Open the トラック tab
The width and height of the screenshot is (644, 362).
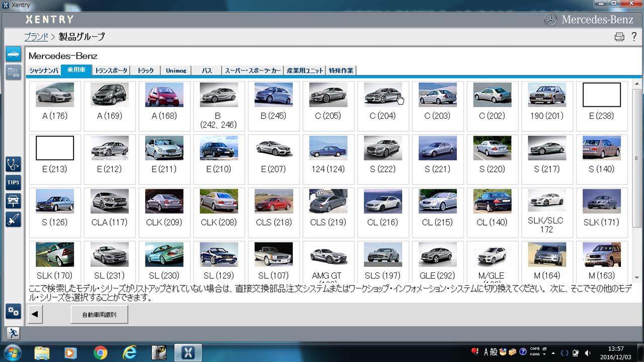tap(145, 70)
